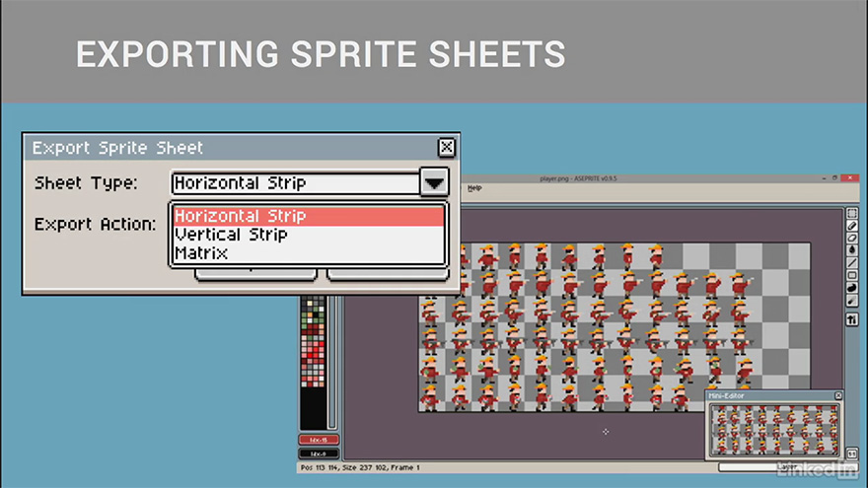This screenshot has height=488, width=868.
Task: Select the eraser tool
Action: 852,238
